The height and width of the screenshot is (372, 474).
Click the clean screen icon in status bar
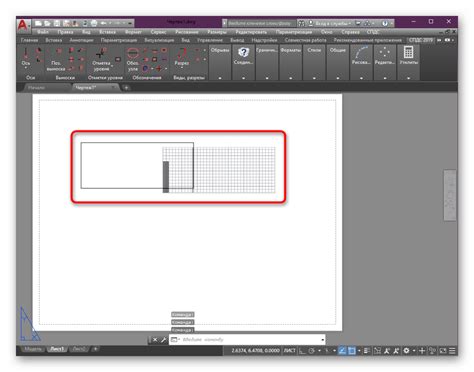443,351
